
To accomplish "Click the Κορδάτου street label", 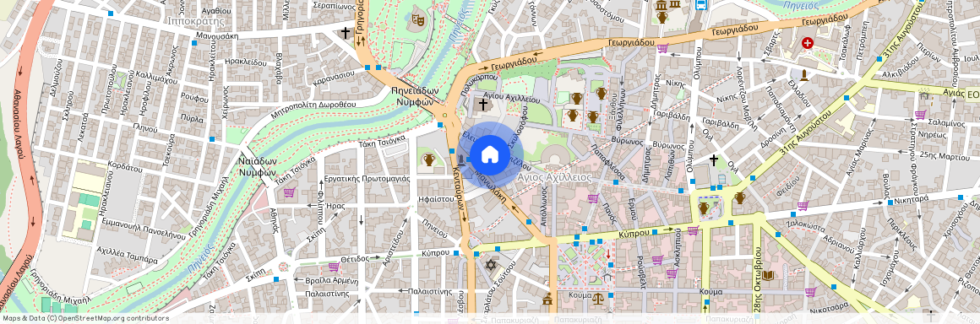I will (125, 167).
